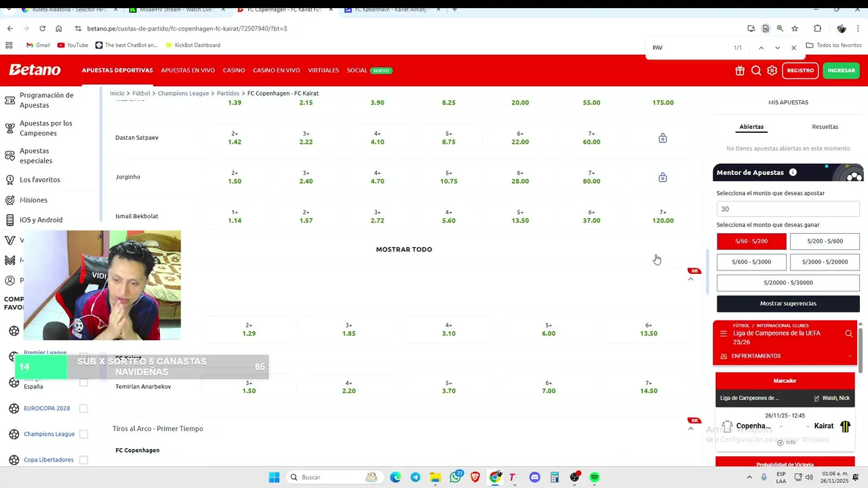Open Mentor de Apuestas info icon
Image resolution: width=868 pixels, height=488 pixels.
tap(793, 172)
